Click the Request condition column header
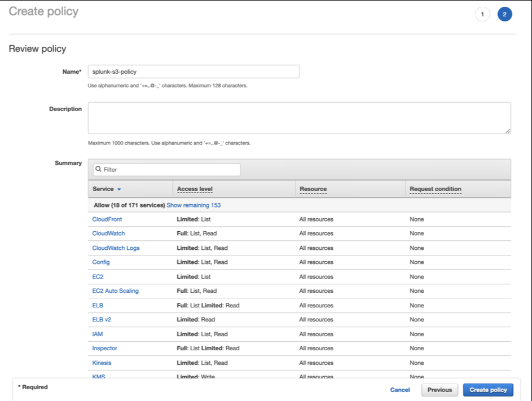 436,189
